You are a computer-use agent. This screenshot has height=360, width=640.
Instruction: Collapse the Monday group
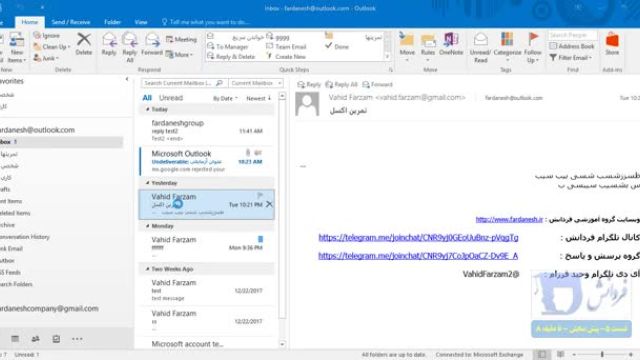147,226
